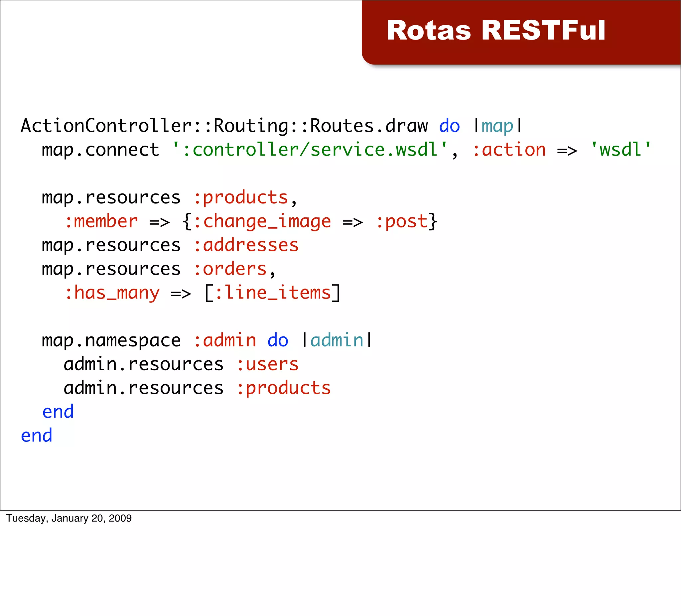Screen dimensions: 681x616
Task: Click 'ActionController::Routing::Routes.draw' text
Action: 224,126
